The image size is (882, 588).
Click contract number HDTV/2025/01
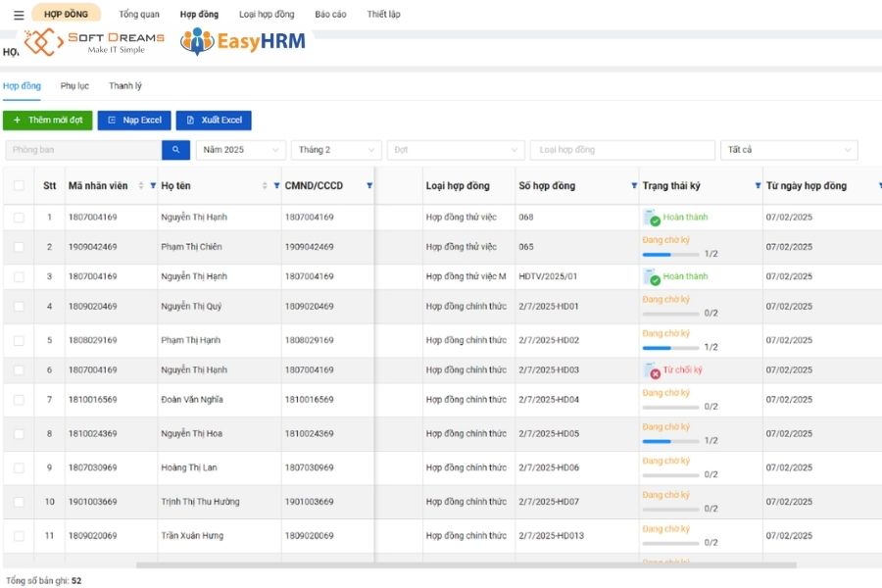pyautogui.click(x=548, y=276)
